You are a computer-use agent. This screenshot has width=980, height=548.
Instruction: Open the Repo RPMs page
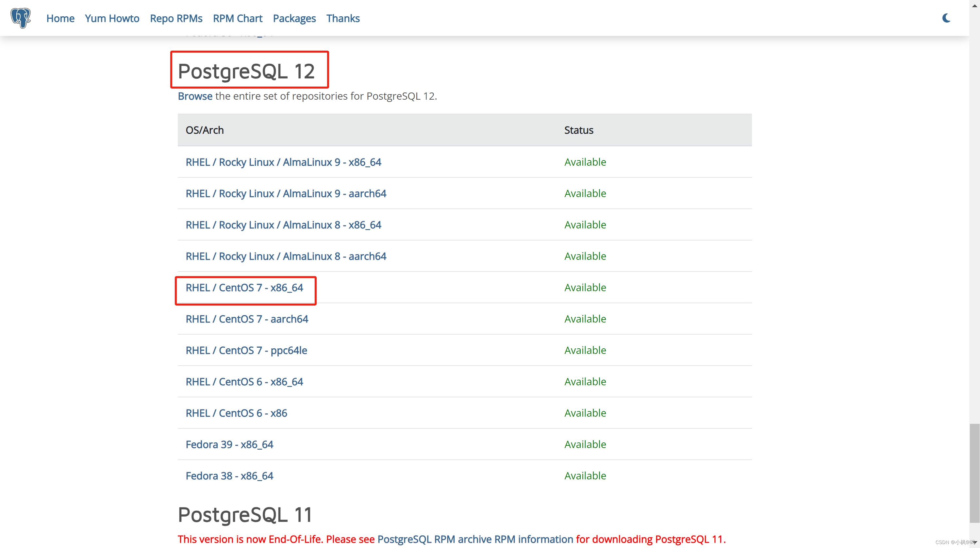click(176, 18)
